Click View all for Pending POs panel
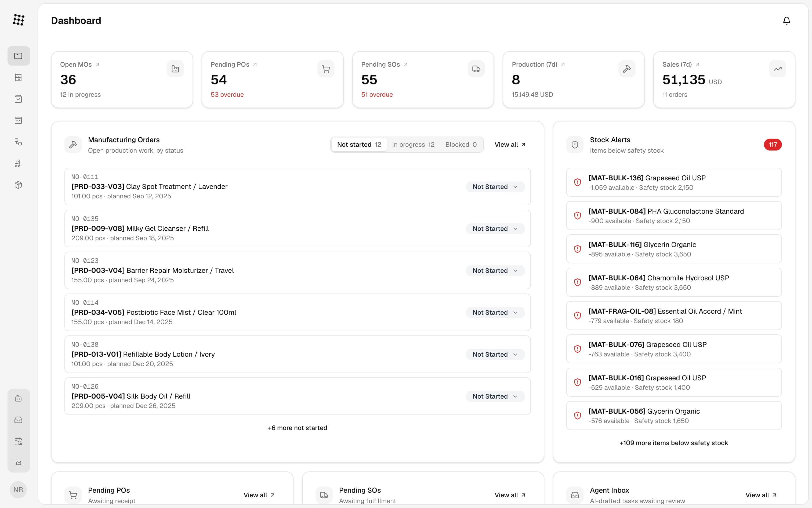The width and height of the screenshot is (812, 508). (259, 495)
